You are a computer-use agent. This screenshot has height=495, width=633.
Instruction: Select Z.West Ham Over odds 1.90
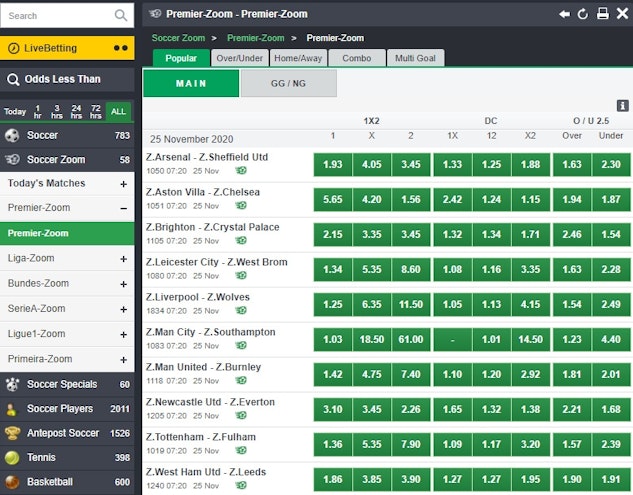[572, 479]
